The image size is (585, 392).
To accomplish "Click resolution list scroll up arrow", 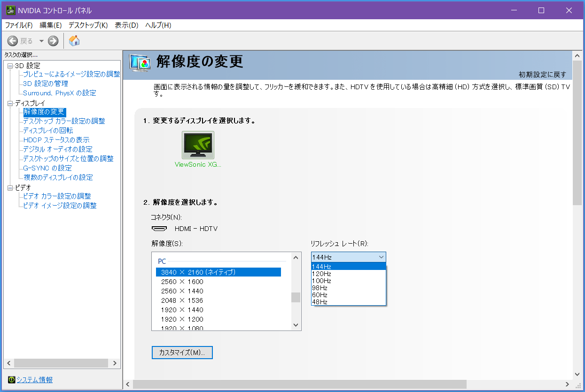I will pyautogui.click(x=296, y=257).
